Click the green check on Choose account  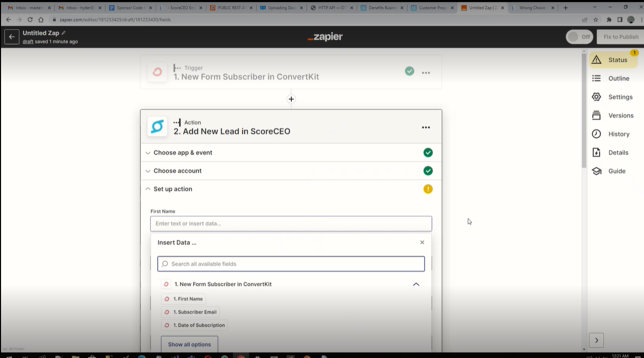pyautogui.click(x=428, y=171)
